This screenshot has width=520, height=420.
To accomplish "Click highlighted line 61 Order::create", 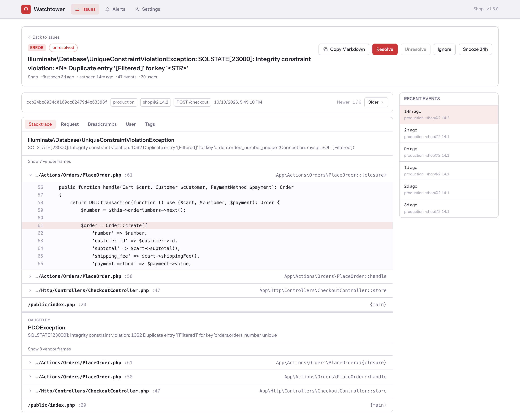I will [x=207, y=225].
